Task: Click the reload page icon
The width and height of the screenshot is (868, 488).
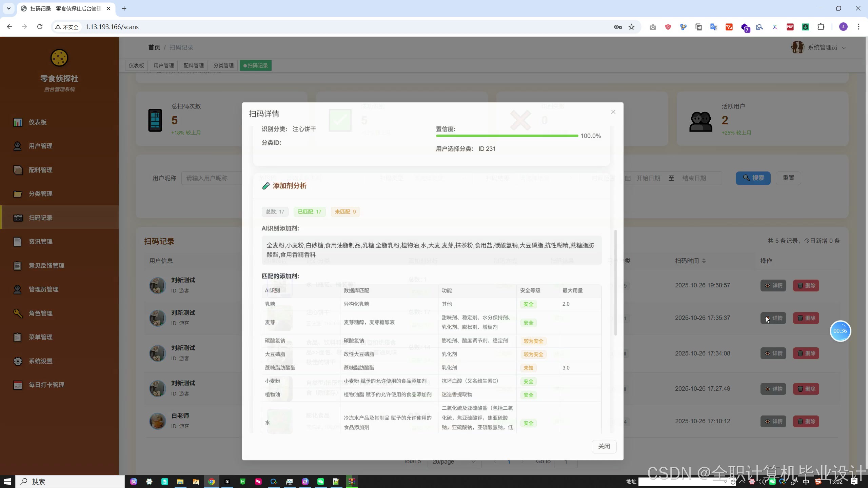Action: [x=40, y=27]
